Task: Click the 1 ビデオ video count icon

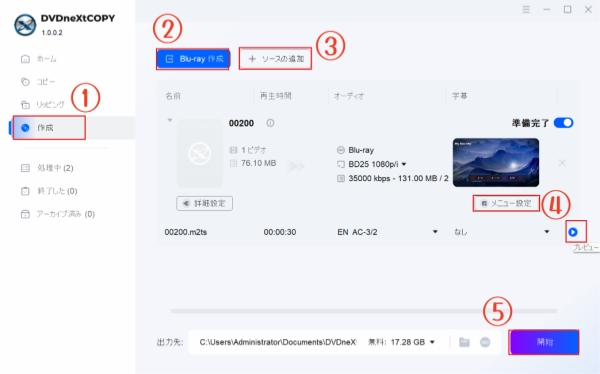Action: click(233, 150)
